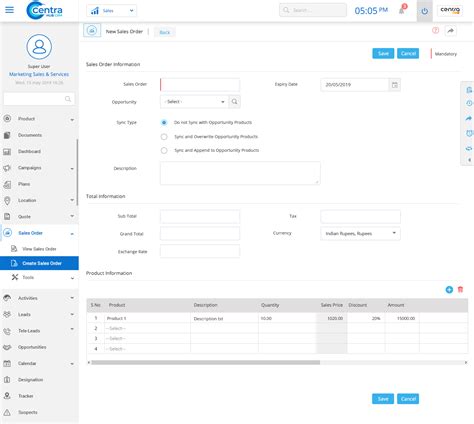Click the Sub Total field

pyautogui.click(x=200, y=216)
